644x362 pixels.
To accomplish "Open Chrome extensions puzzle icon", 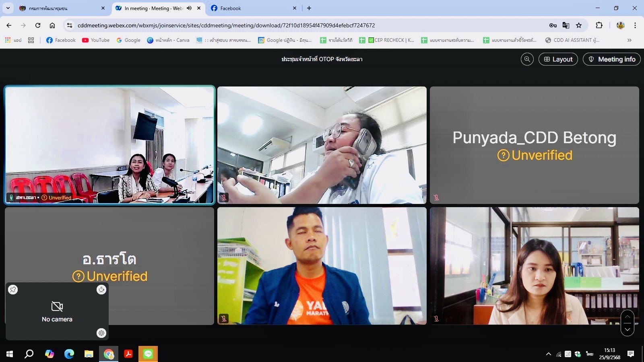I will point(599,25).
